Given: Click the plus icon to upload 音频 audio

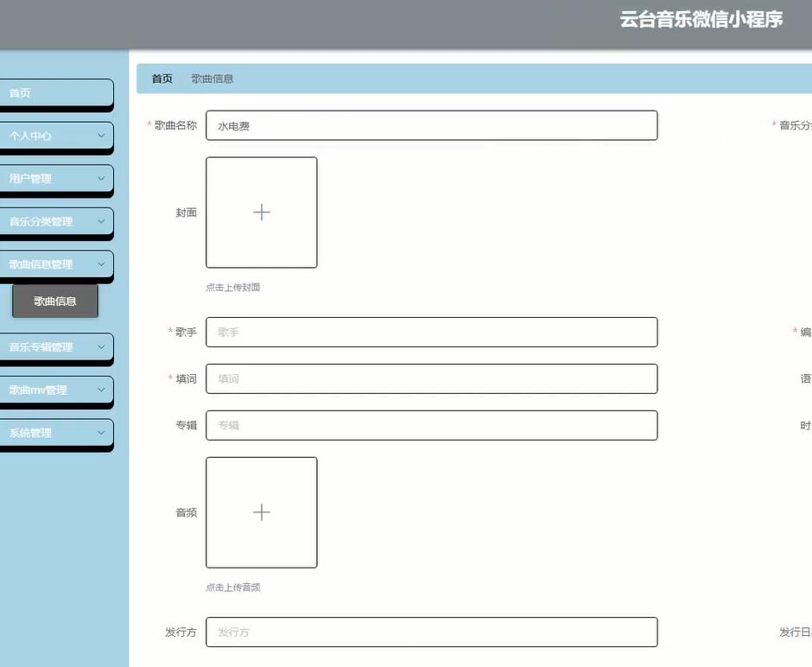Looking at the screenshot, I should 261,510.
